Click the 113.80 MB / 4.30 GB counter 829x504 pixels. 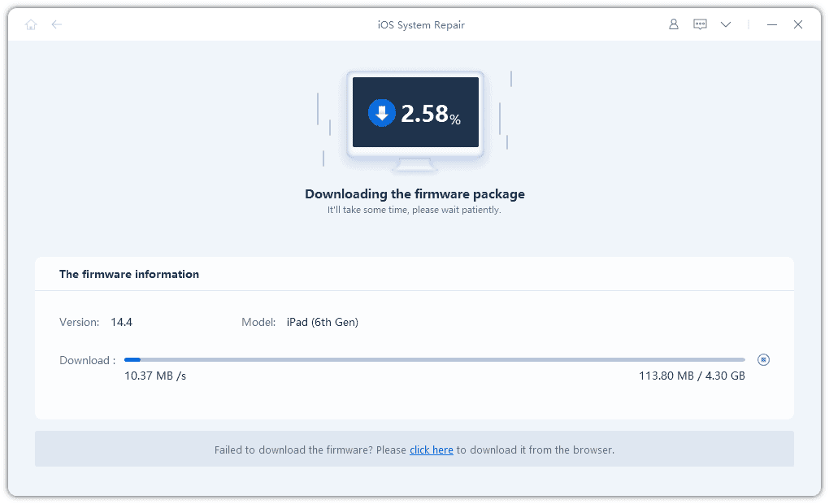click(x=691, y=376)
